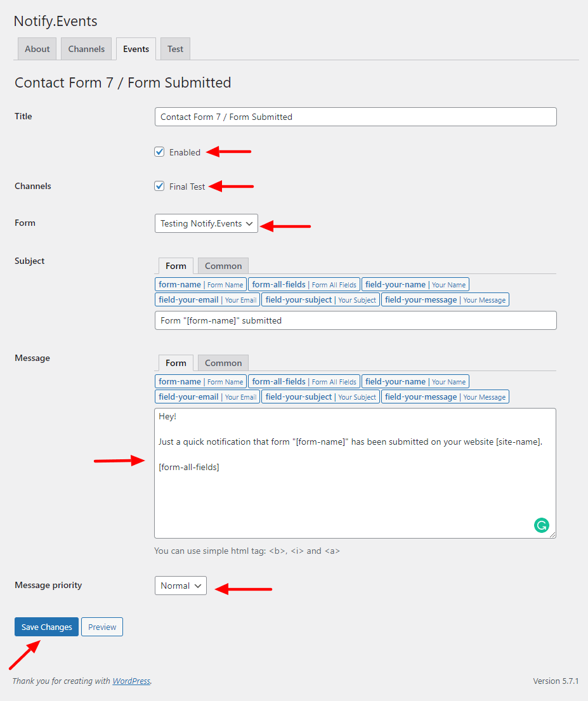Uncheck the Enabled checkbox
The image size is (588, 701).
(x=159, y=152)
